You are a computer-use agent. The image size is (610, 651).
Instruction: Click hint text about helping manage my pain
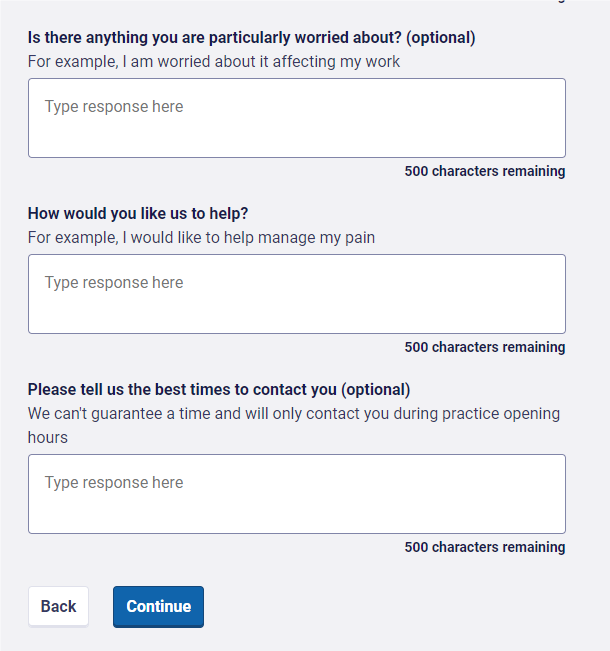tap(201, 238)
